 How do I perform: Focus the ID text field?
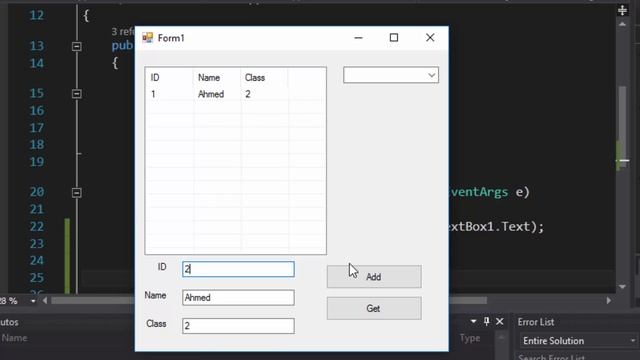click(x=238, y=269)
